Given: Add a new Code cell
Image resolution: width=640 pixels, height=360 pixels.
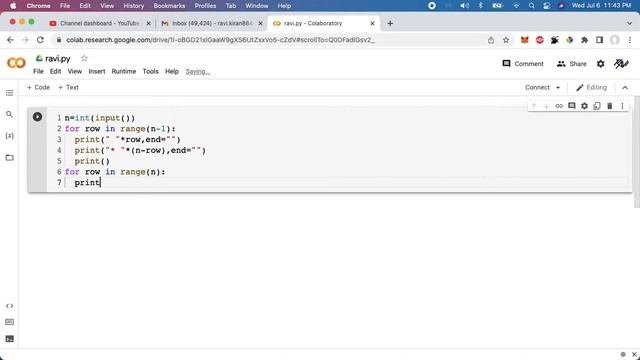Looking at the screenshot, I should coord(38,87).
